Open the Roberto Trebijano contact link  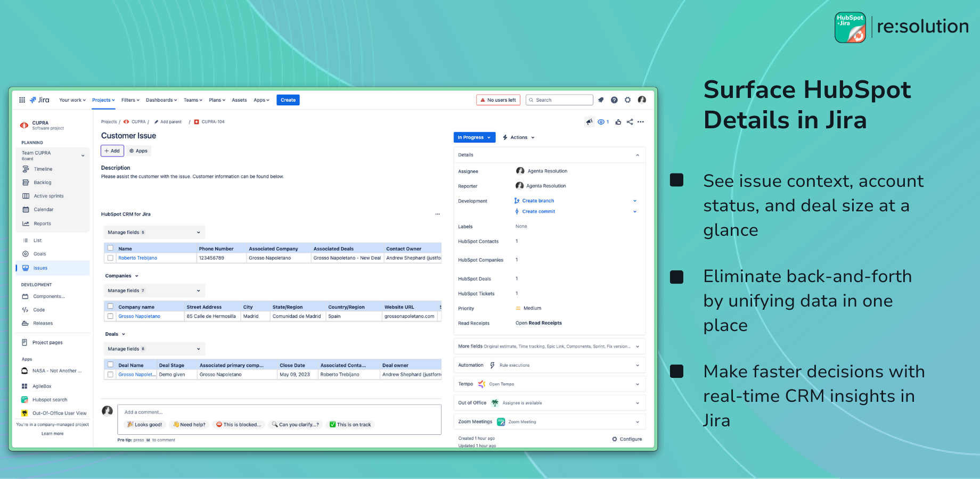137,258
